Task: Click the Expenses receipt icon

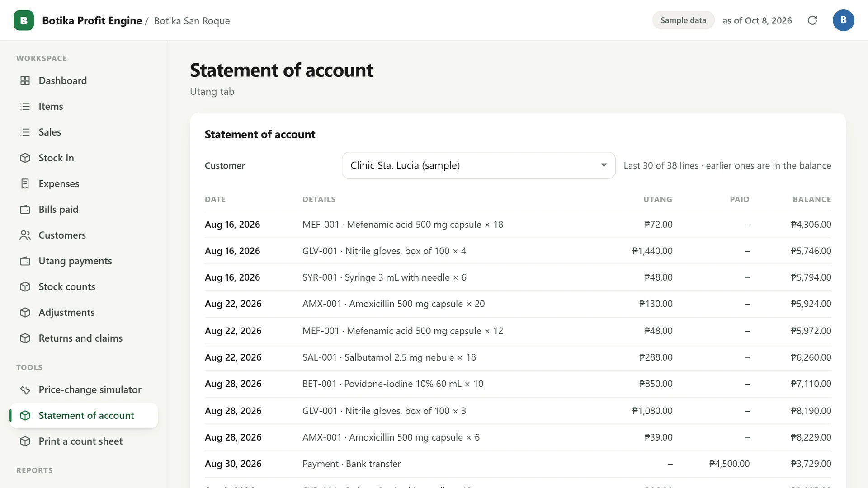Action: pos(25,183)
